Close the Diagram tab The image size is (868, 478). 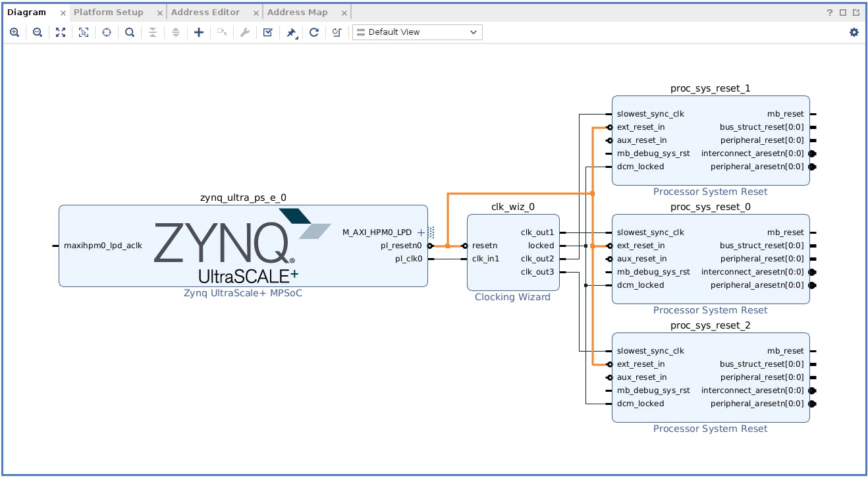click(x=63, y=13)
